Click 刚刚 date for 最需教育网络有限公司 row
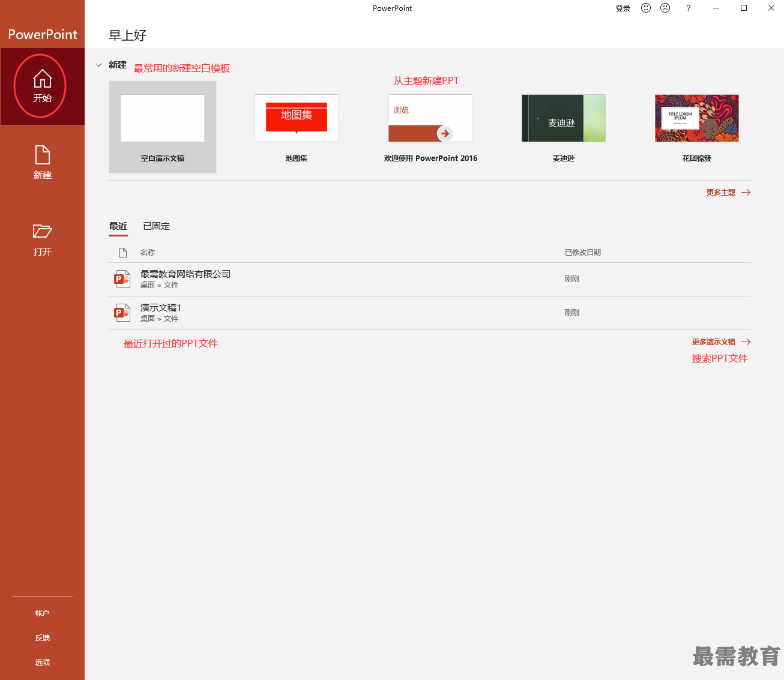Image resolution: width=784 pixels, height=680 pixels. click(x=572, y=279)
